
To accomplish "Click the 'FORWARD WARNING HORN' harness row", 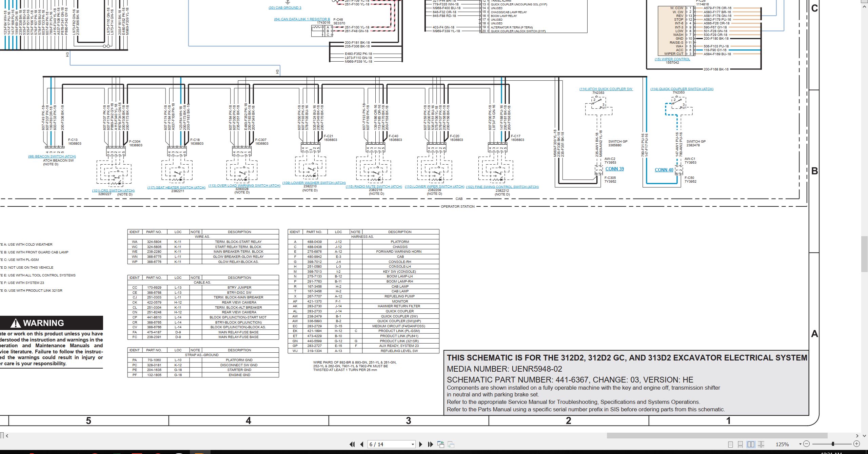I will coord(363,252).
